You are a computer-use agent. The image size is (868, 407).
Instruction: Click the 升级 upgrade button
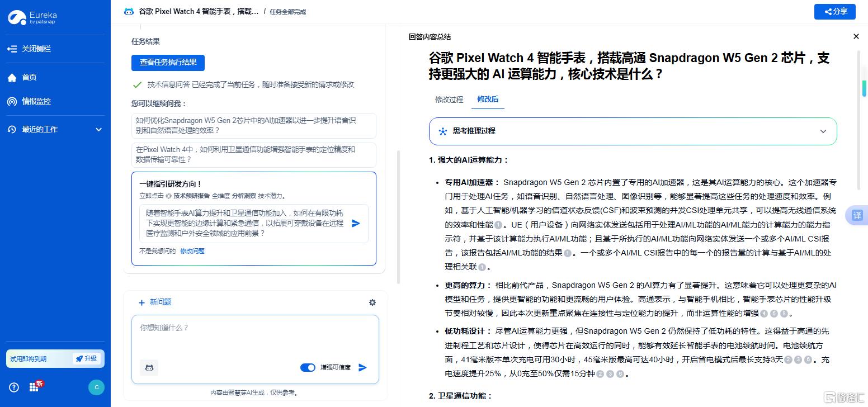coord(87,359)
